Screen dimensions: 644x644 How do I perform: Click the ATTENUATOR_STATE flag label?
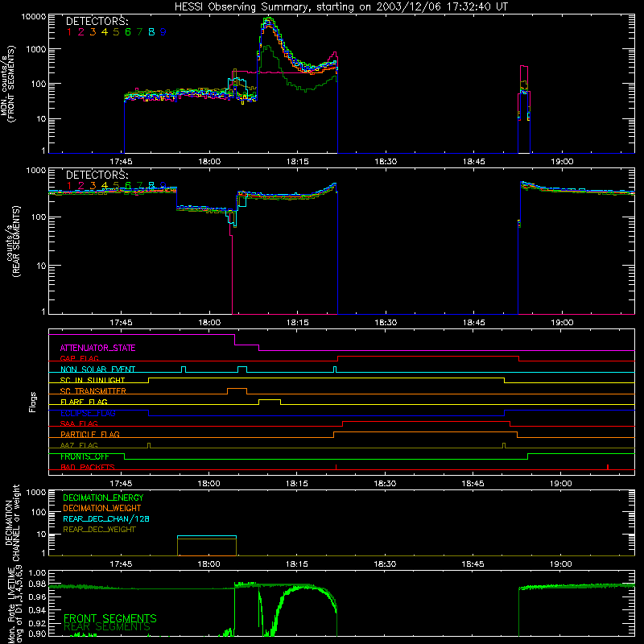point(97,348)
